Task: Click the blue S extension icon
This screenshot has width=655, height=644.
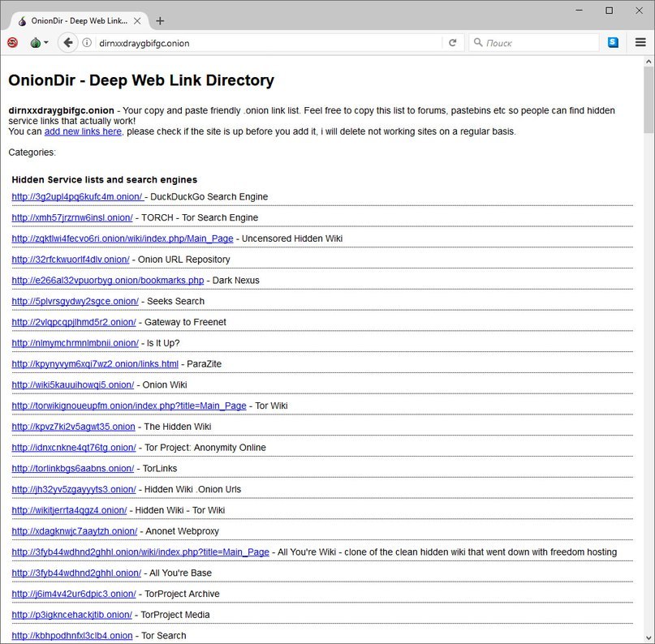Action: tap(613, 43)
